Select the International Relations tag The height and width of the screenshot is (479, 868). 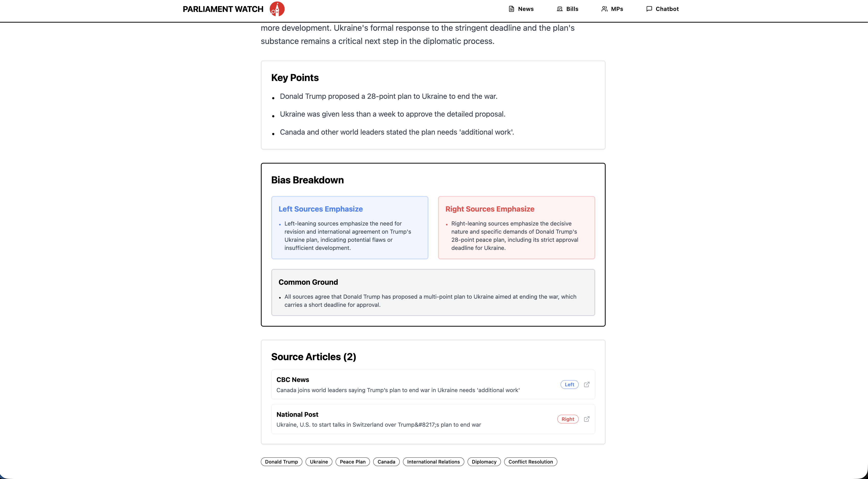click(x=433, y=462)
